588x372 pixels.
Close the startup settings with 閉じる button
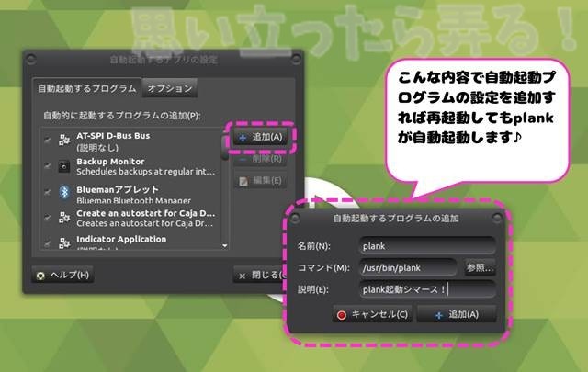(x=261, y=276)
